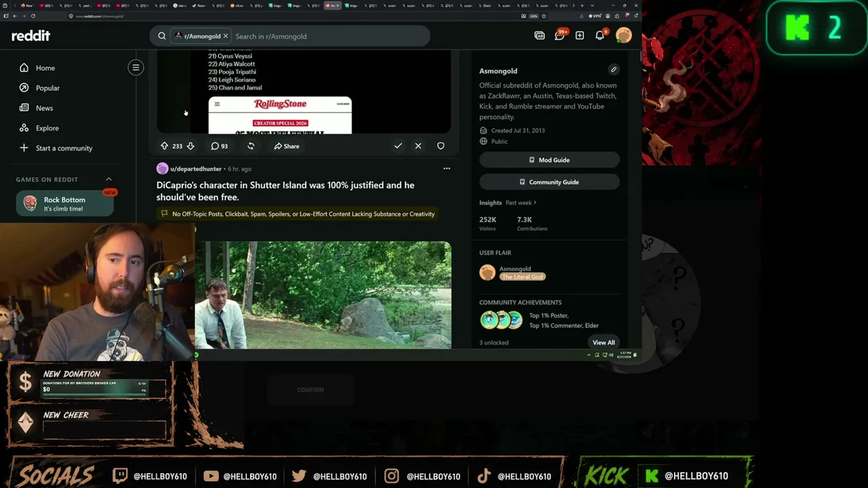Click the system tray clock
Viewport: 868px width, 488px height.
coord(625,354)
